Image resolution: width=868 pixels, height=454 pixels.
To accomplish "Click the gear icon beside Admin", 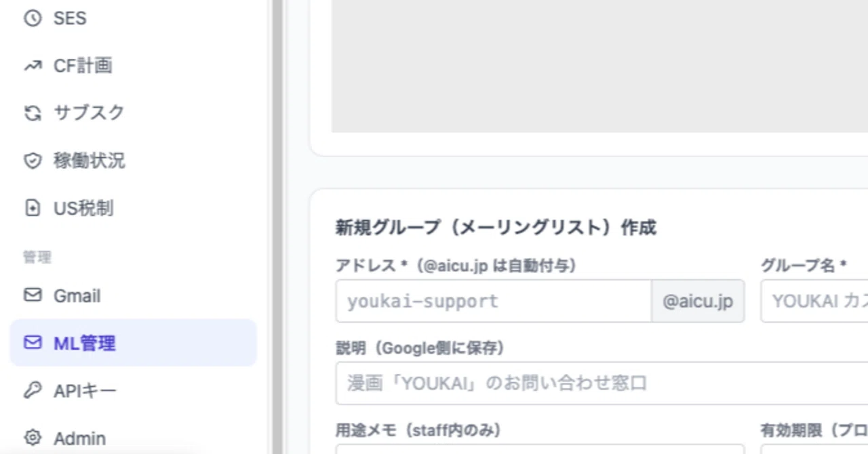I will click(33, 438).
